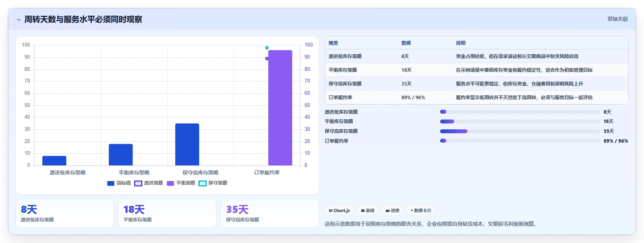Select the 订单履约率 table row cell
The image size is (644, 243).
pos(340,98)
